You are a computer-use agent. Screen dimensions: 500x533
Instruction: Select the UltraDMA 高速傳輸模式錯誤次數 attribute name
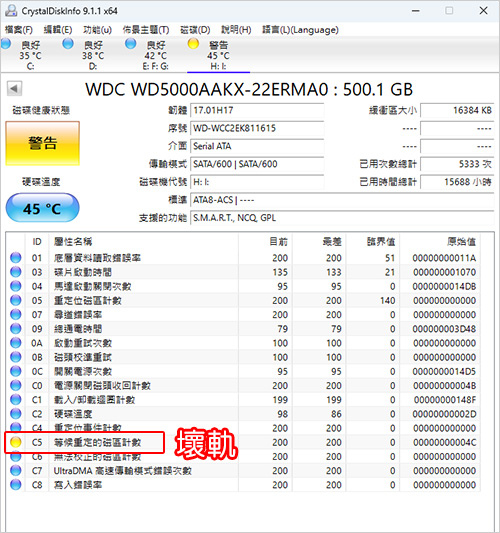[x=123, y=471]
